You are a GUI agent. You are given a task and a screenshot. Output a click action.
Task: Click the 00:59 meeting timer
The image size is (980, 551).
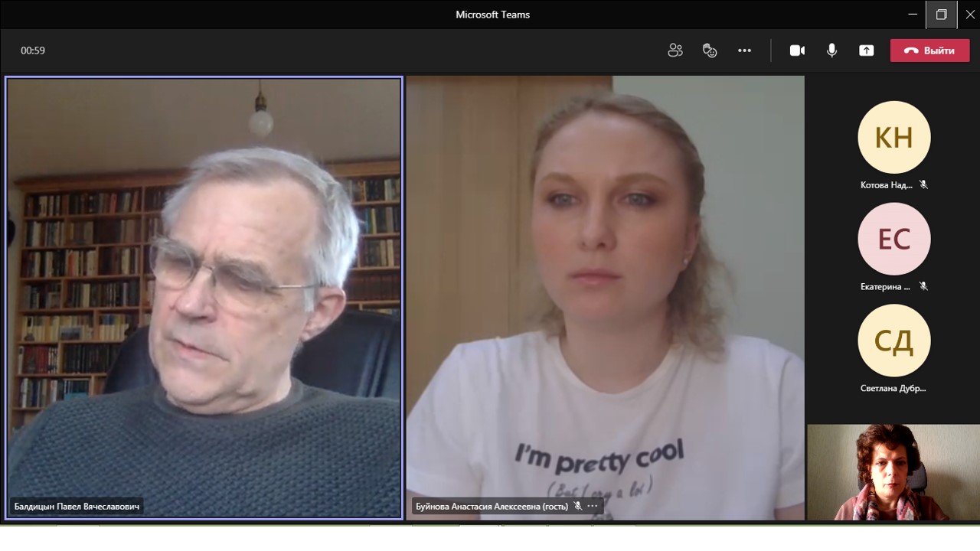pyautogui.click(x=33, y=51)
